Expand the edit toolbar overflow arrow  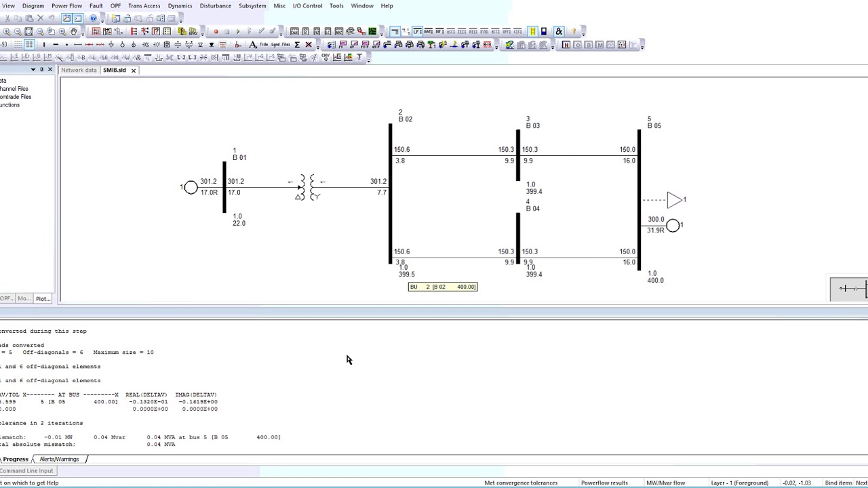tap(103, 20)
